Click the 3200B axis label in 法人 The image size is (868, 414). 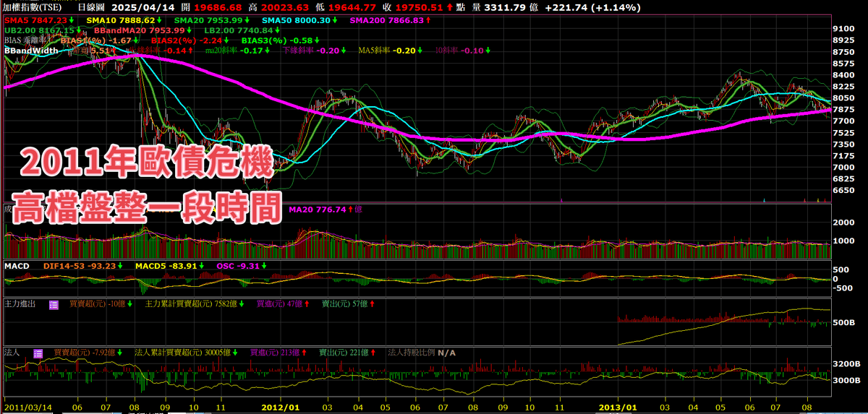pyautogui.click(x=846, y=365)
